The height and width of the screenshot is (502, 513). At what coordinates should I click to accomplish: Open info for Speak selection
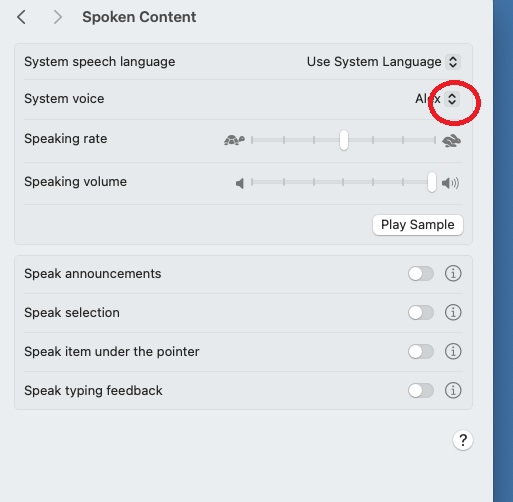[x=453, y=313]
